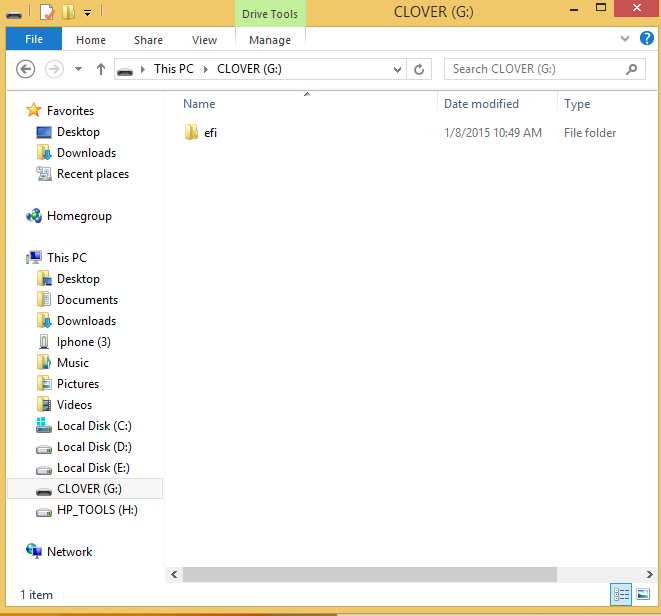661x616 pixels.
Task: Go forward with the Forward arrow button
Action: click(54, 69)
